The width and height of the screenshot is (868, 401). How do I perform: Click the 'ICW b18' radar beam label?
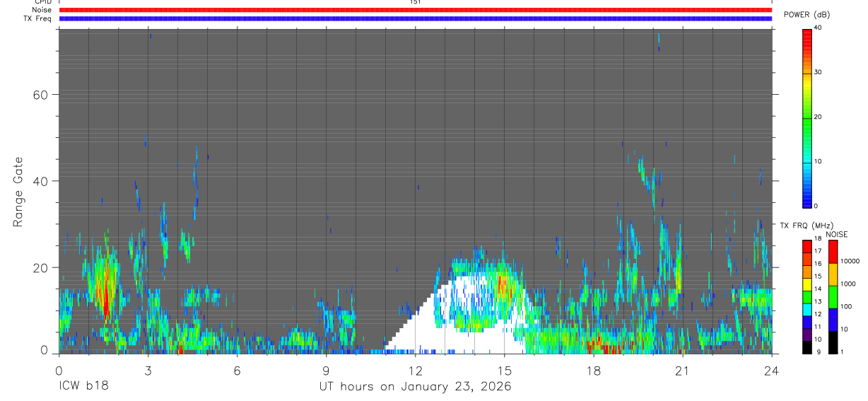coord(83,387)
